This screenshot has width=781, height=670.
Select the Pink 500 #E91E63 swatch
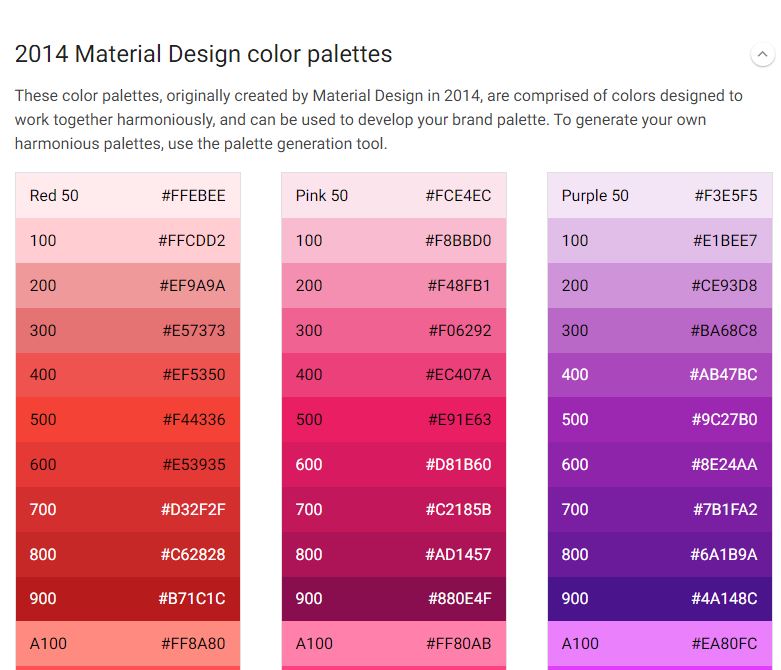tap(394, 419)
